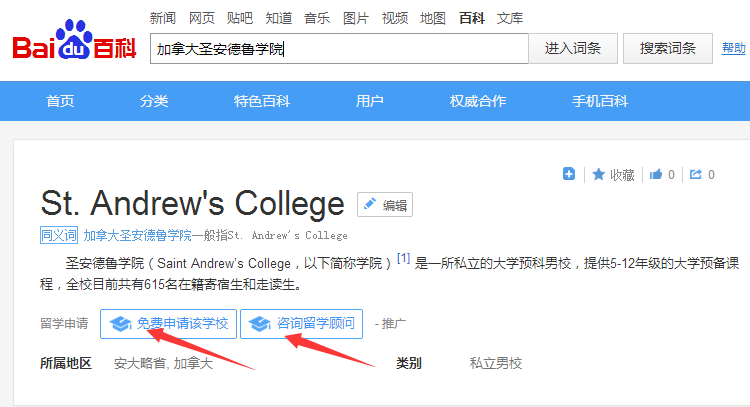The height and width of the screenshot is (407, 750).
Task: Click the 免费申请该学校 button
Action: [x=168, y=324]
